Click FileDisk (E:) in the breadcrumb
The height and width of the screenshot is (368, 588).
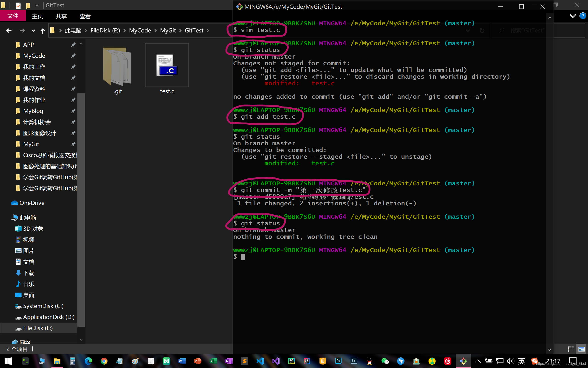tap(105, 30)
